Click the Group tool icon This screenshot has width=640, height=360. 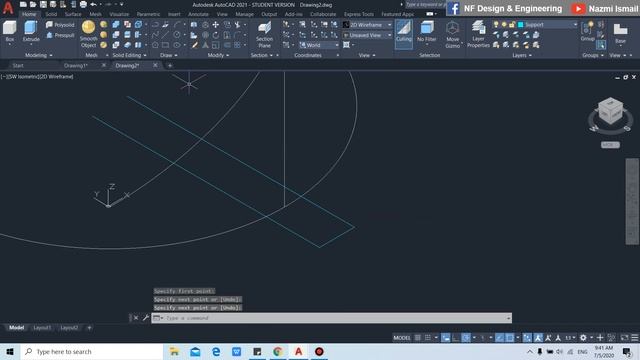click(588, 32)
